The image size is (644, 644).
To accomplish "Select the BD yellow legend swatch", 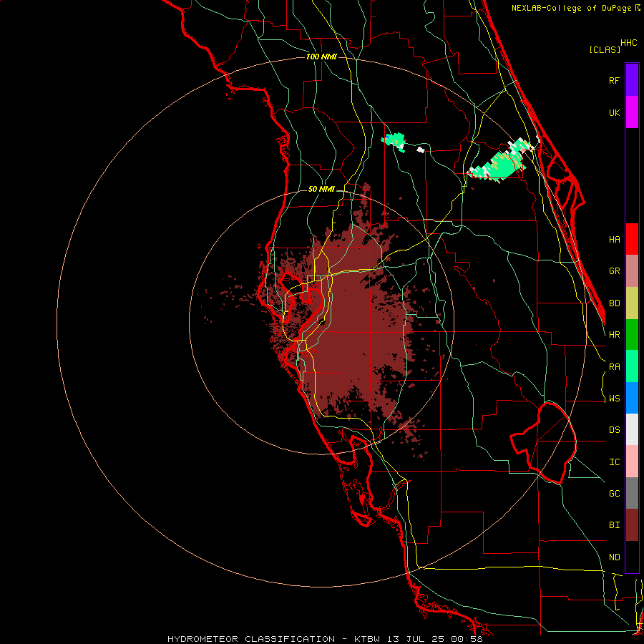I will 632,303.
